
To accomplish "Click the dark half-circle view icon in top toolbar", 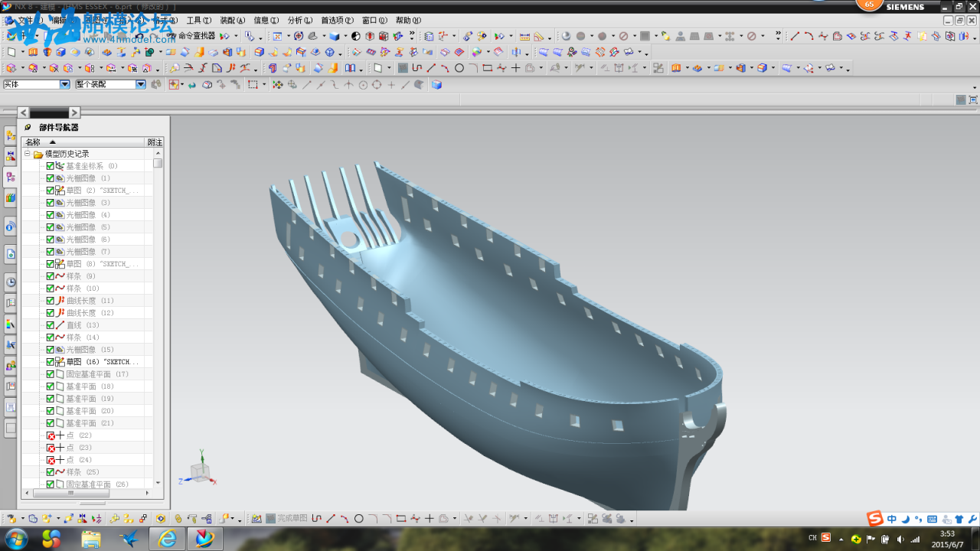I will pyautogui.click(x=357, y=36).
